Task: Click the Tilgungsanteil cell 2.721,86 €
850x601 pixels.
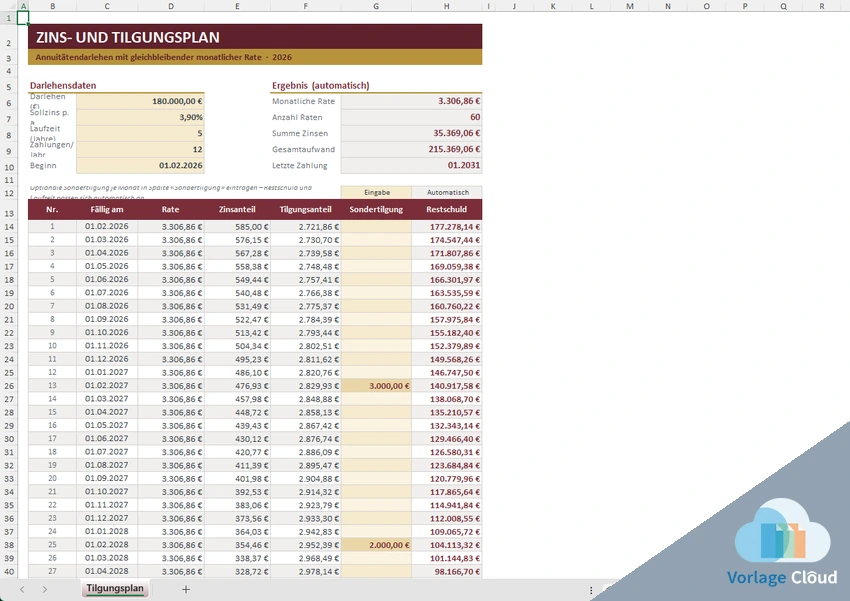Action: point(306,227)
